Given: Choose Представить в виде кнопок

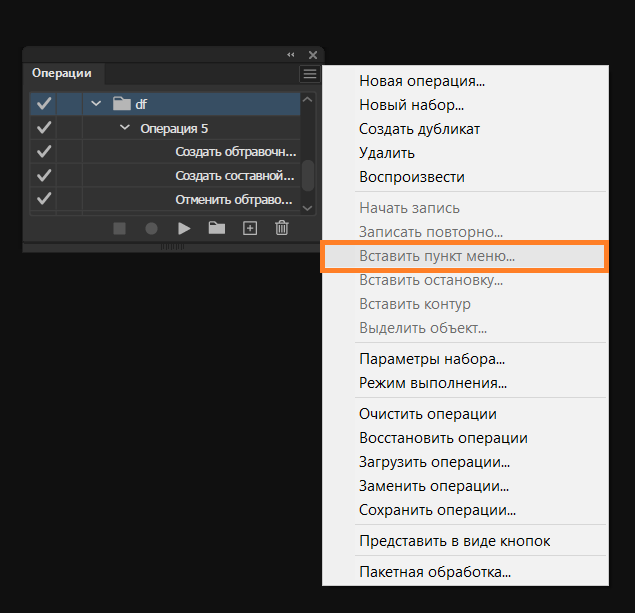Looking at the screenshot, I should [465, 541].
